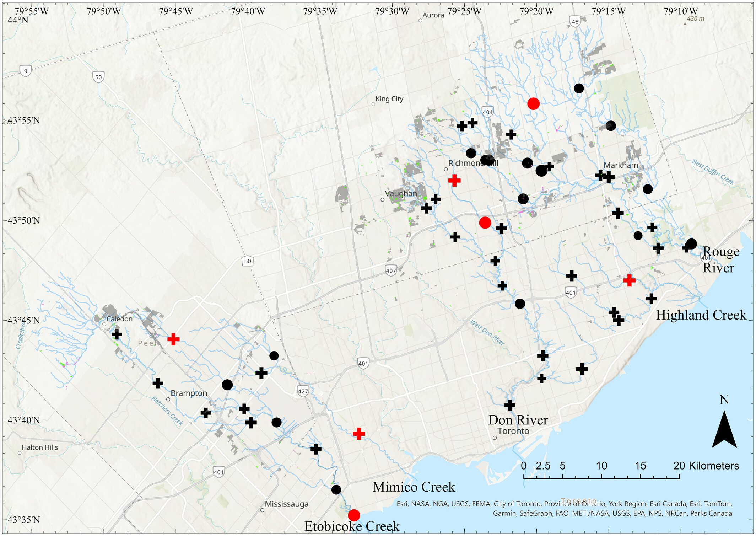Click the Markham label

621,165
